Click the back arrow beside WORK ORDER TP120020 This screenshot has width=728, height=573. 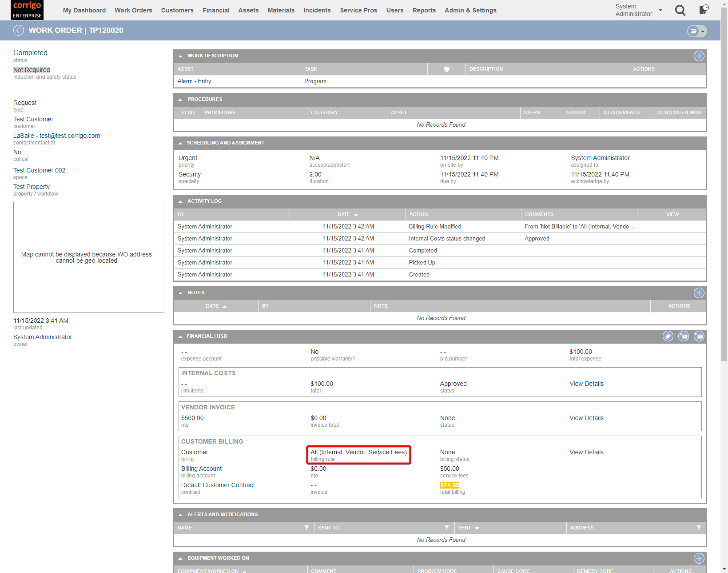[19, 30]
